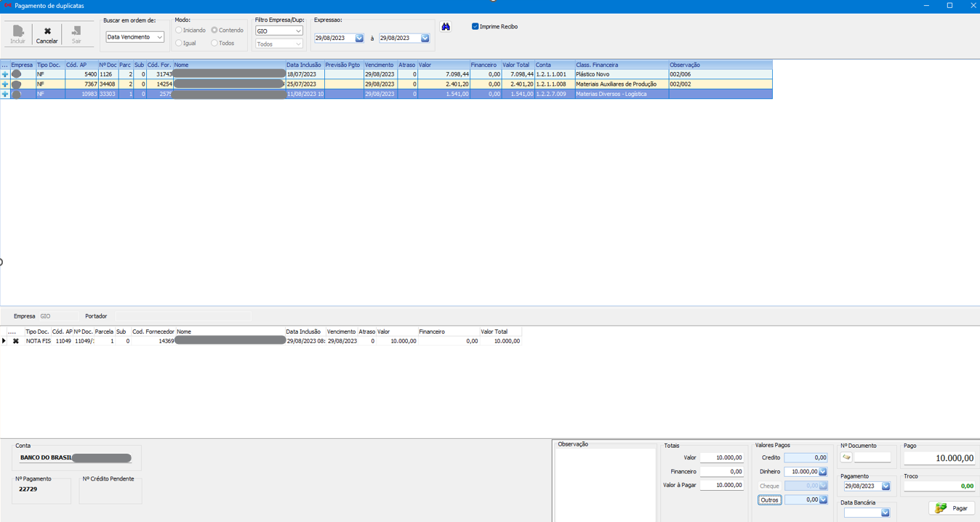The width and height of the screenshot is (980, 522).
Task: Click the Nº Documento lookup icon
Action: coord(846,457)
